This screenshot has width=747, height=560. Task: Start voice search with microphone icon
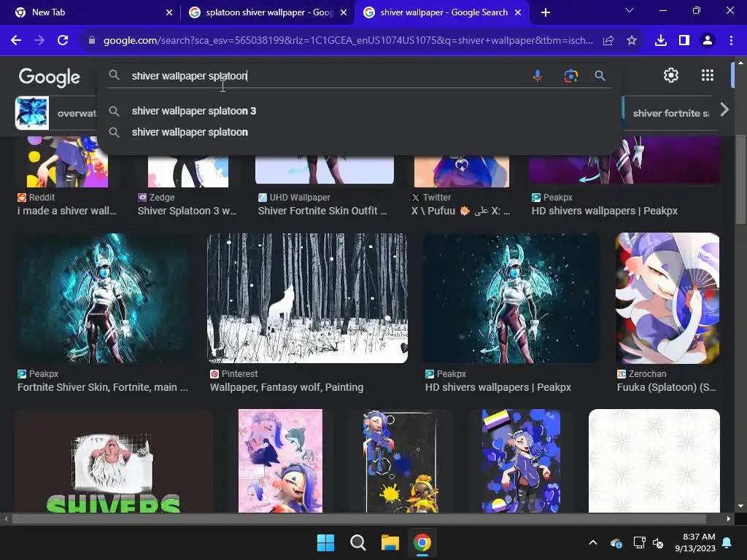538,76
